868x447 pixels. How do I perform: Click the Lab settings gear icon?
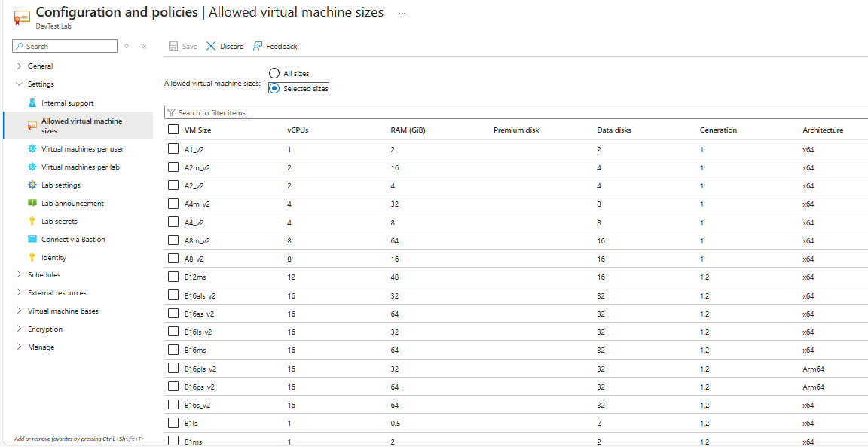point(32,185)
